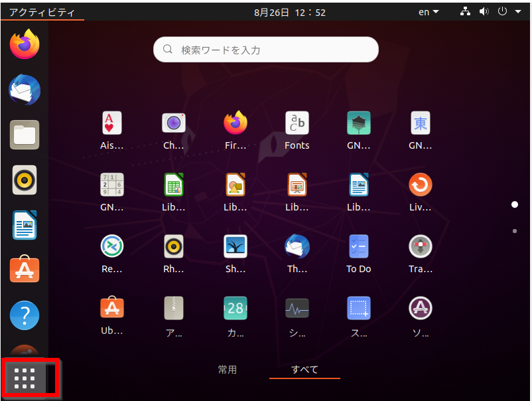Open the en input source dropdown
This screenshot has height=401, width=532.
point(429,12)
